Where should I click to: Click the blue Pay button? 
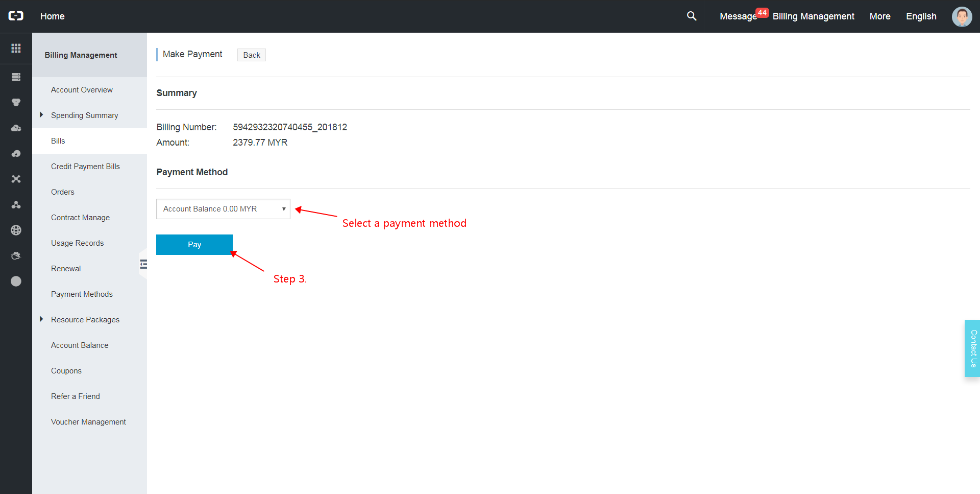point(194,245)
